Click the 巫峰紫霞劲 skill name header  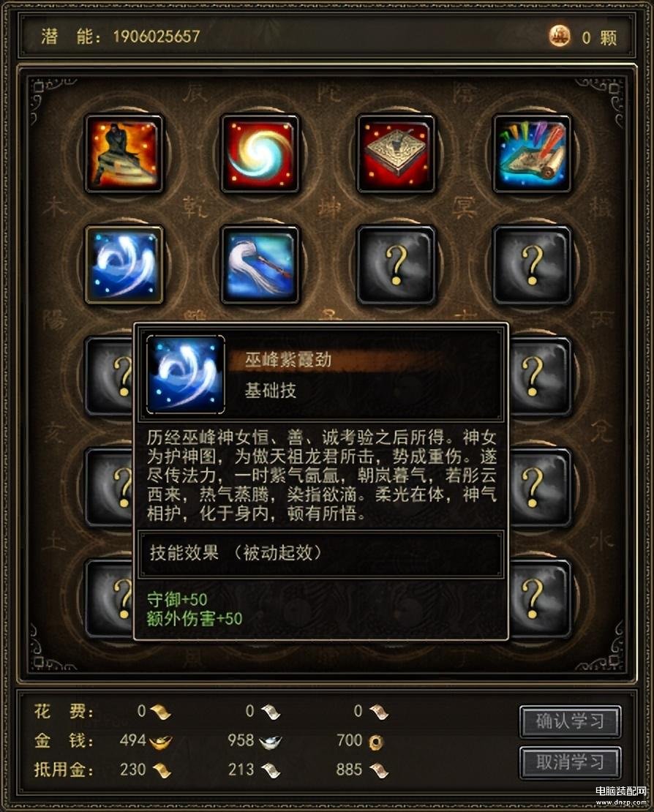pos(288,359)
